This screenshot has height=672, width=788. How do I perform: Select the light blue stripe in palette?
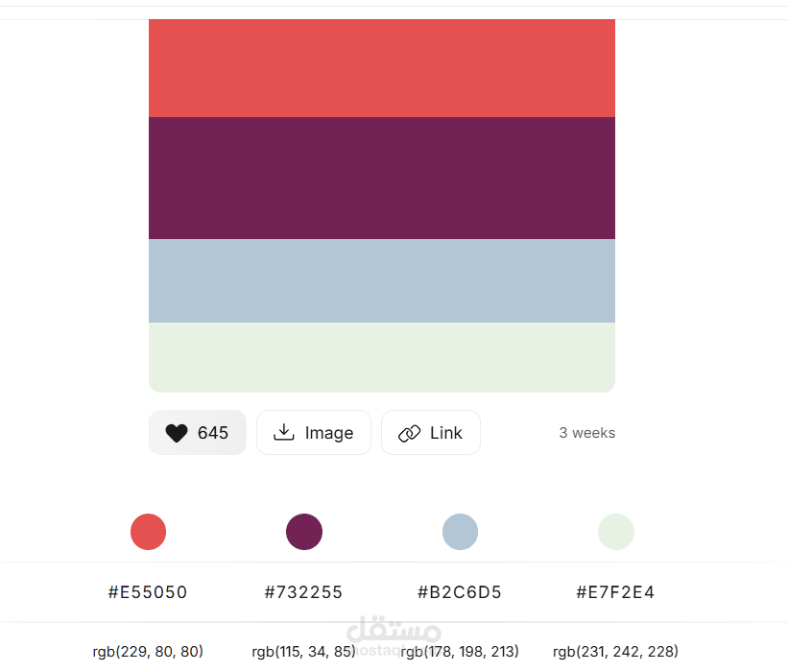coord(382,281)
